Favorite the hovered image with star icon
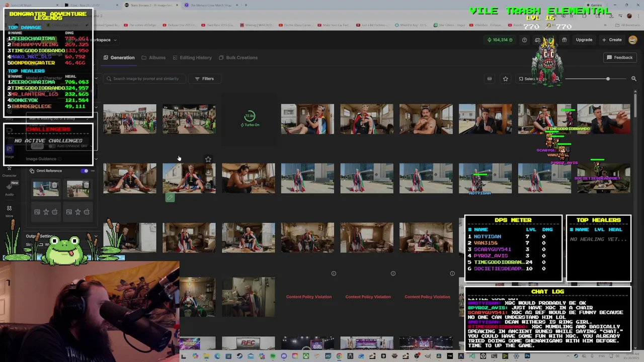 click(208, 159)
